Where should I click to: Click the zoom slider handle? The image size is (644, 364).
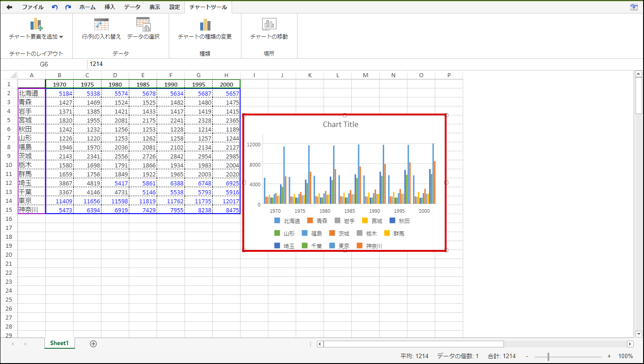(548, 356)
